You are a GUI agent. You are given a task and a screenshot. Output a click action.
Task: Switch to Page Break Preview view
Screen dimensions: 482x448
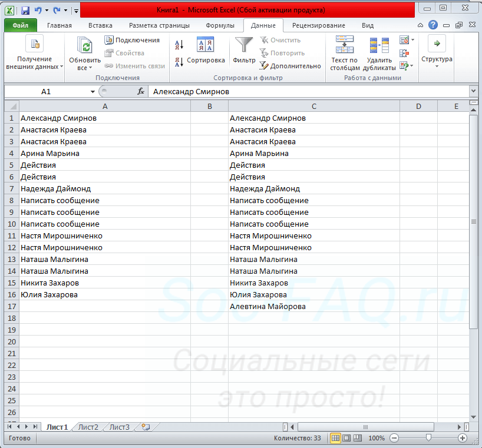click(358, 438)
